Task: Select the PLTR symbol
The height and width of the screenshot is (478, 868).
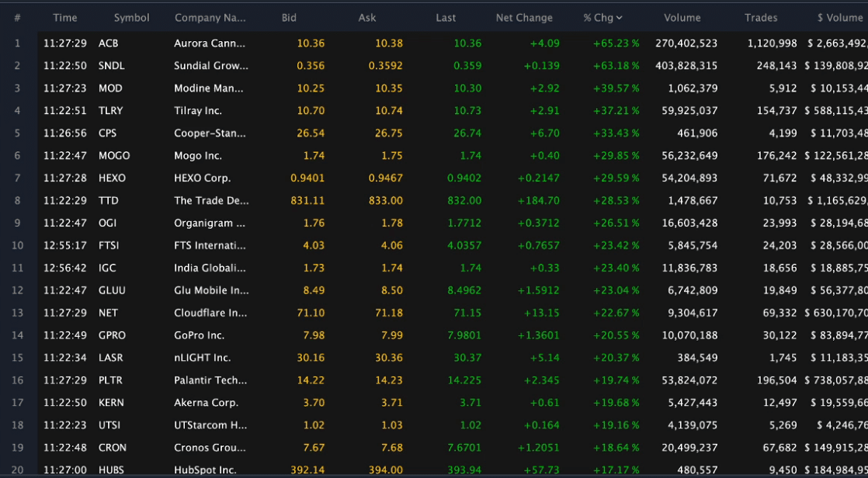Action: point(110,381)
